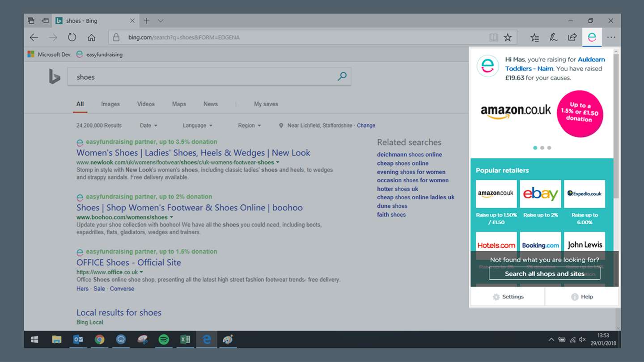Show hidden tray icons chevron
The height and width of the screenshot is (362, 644).
(x=551, y=340)
